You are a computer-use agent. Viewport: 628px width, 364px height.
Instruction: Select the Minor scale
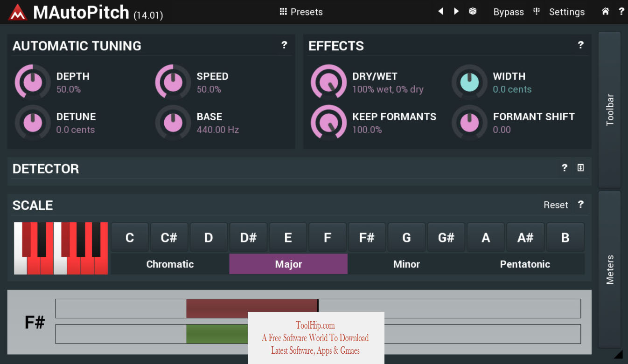406,264
